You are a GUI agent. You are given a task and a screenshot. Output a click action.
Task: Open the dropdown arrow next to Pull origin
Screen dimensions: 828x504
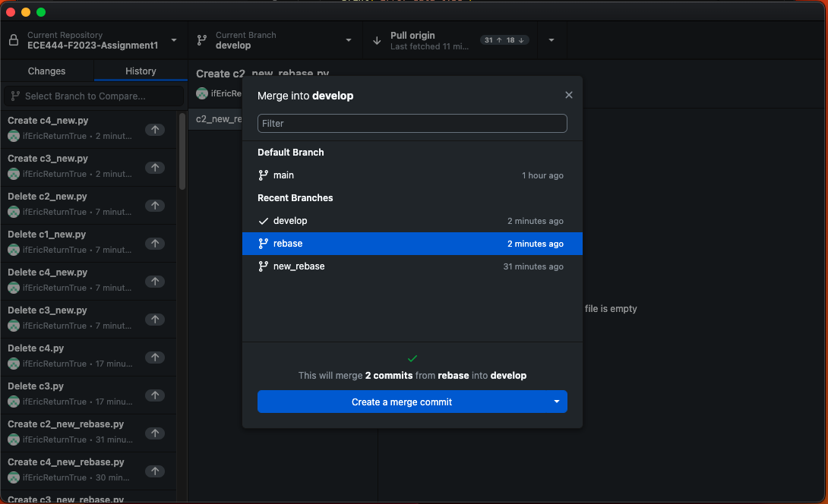(551, 40)
